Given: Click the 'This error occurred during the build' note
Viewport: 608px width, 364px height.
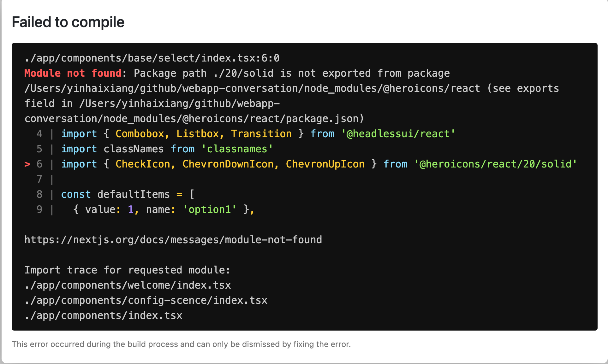Looking at the screenshot, I should click(181, 344).
